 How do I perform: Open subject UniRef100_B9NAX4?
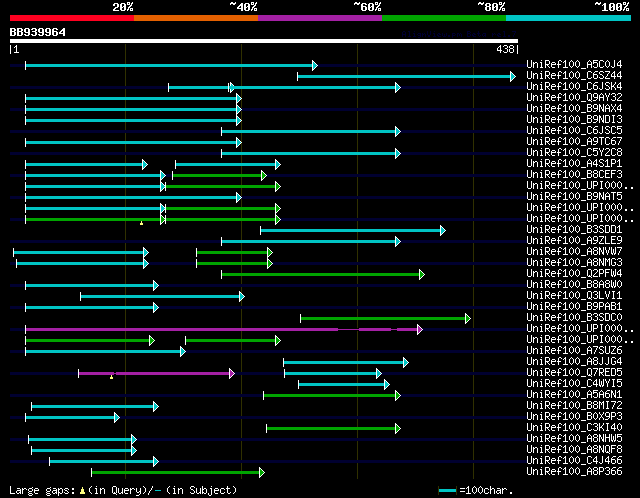(x=574, y=109)
